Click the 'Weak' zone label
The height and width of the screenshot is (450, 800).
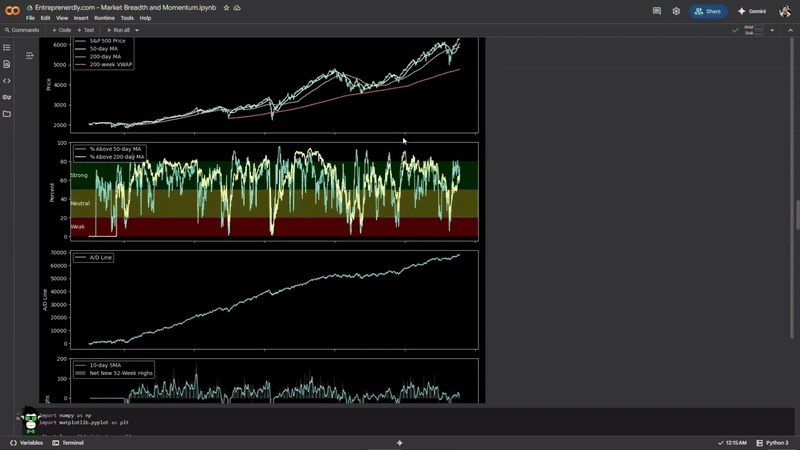(x=78, y=227)
